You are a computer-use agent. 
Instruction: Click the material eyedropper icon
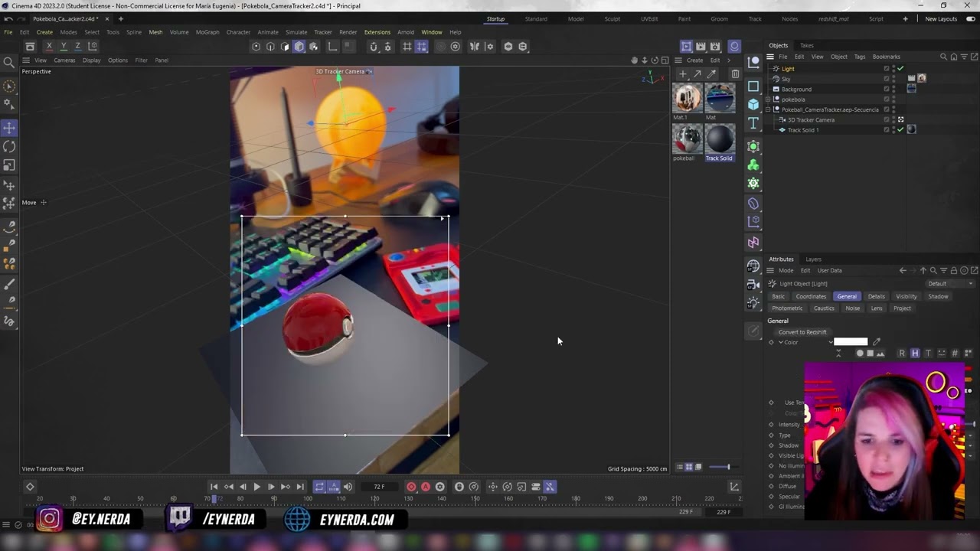pos(711,74)
